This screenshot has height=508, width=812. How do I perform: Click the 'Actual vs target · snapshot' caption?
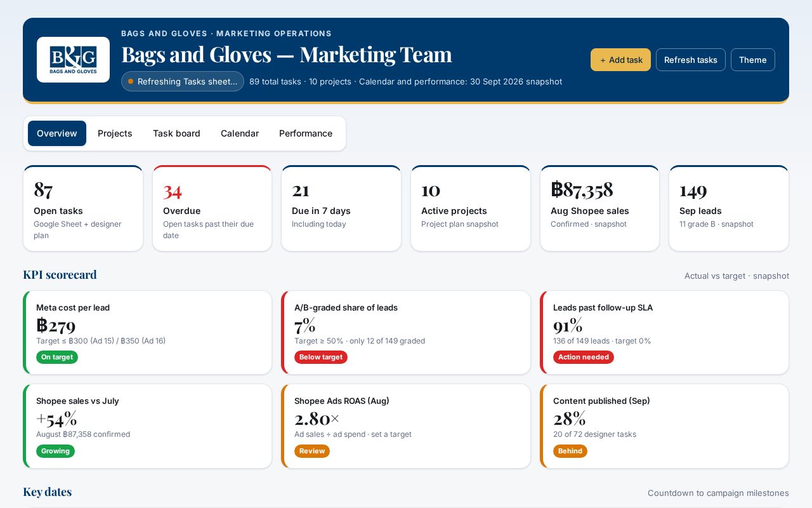tap(737, 276)
